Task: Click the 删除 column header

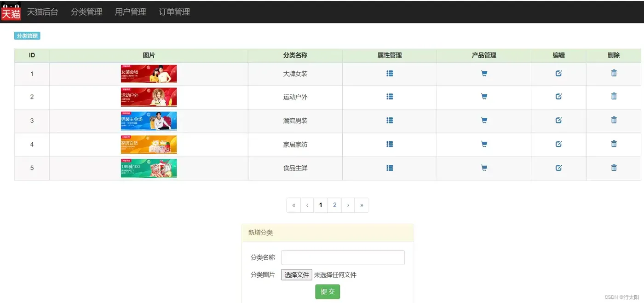Action: point(614,55)
